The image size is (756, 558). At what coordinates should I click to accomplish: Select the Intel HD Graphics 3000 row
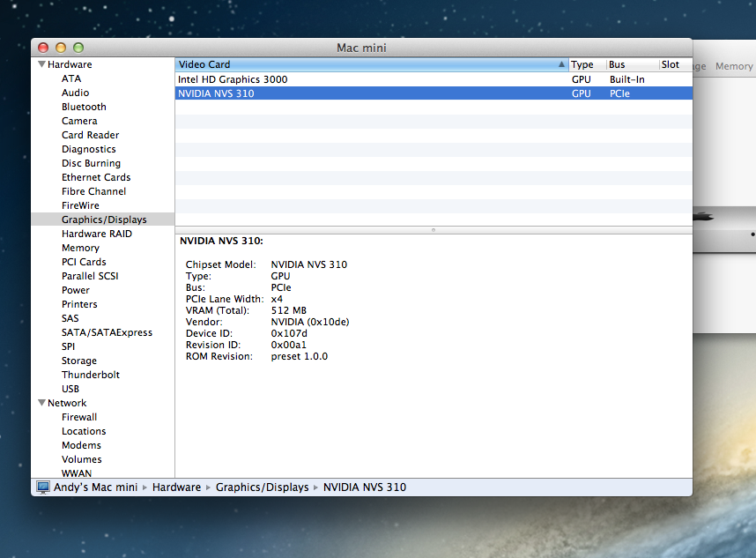point(434,79)
